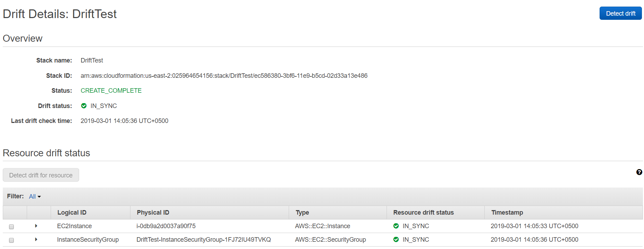Click the Detect drift button
The image size is (644, 249).
620,14
